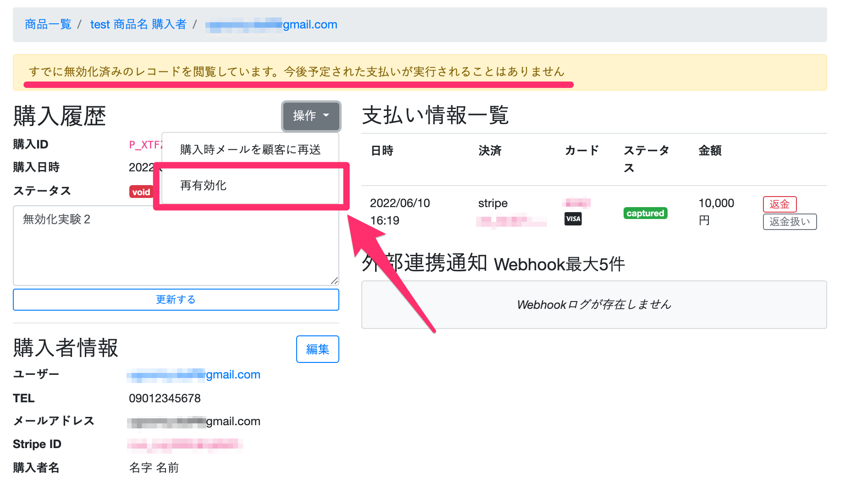
Task: Click the 更新する button
Action: tap(176, 300)
